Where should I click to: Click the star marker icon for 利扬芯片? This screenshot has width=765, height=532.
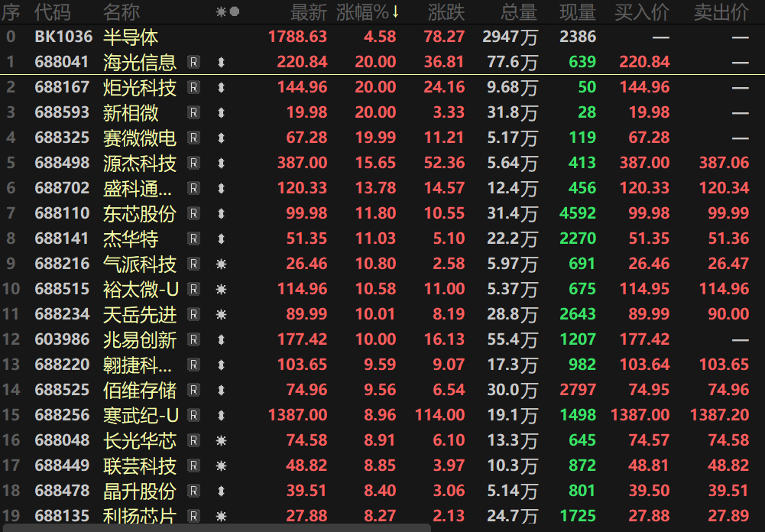[221, 516]
